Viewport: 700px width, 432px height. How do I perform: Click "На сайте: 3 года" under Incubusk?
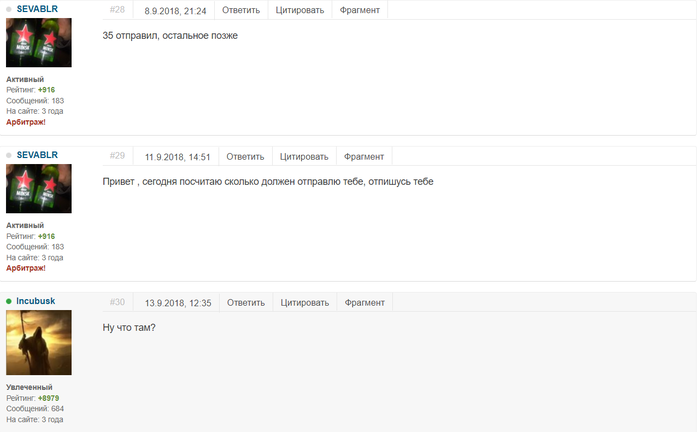pyautogui.click(x=34, y=420)
